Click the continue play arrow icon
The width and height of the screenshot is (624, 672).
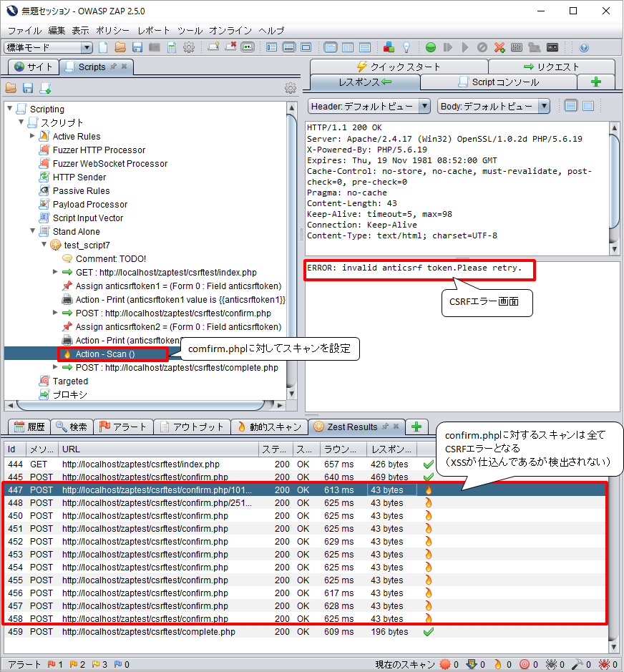(465, 47)
